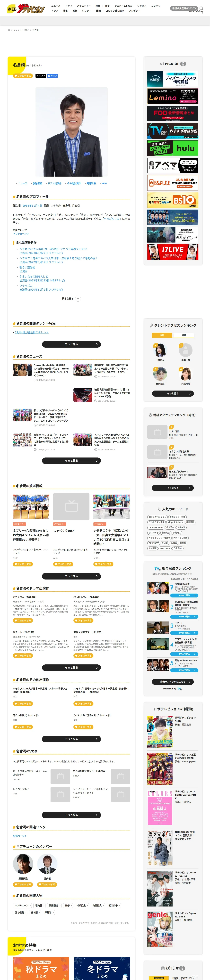Viewport: 210px width, 980px height.
Task: Open the 17LIVE banner
Action: click(x=173, y=252)
